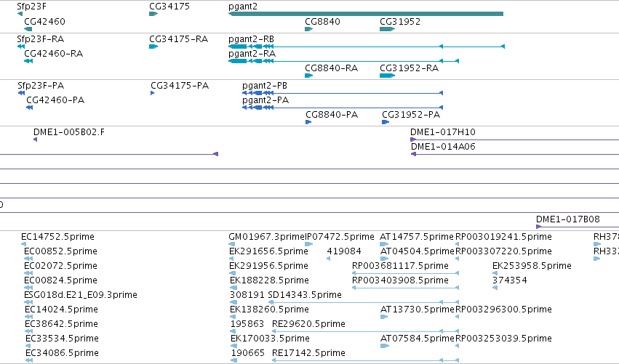Select the EK253958.5prime EST label
Viewport: 619px width, 364px height.
[532, 266]
